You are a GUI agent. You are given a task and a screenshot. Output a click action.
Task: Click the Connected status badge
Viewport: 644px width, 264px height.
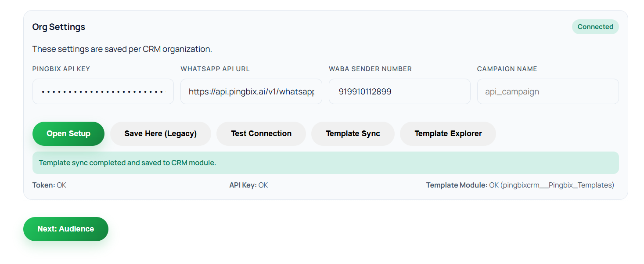pyautogui.click(x=595, y=27)
